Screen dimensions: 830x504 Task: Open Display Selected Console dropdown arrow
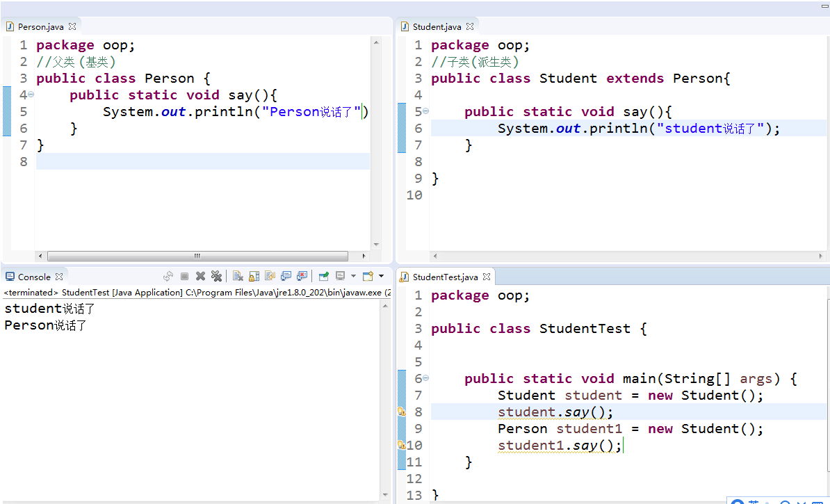click(x=353, y=277)
